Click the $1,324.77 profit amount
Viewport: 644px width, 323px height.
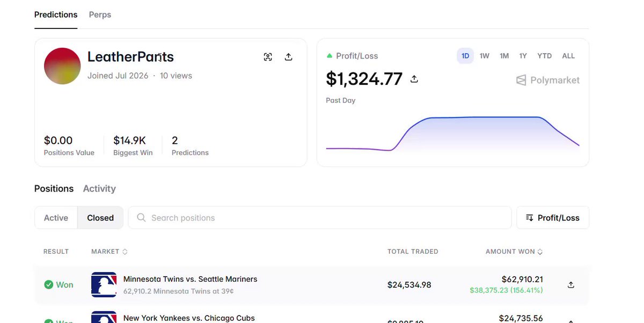pyautogui.click(x=364, y=79)
